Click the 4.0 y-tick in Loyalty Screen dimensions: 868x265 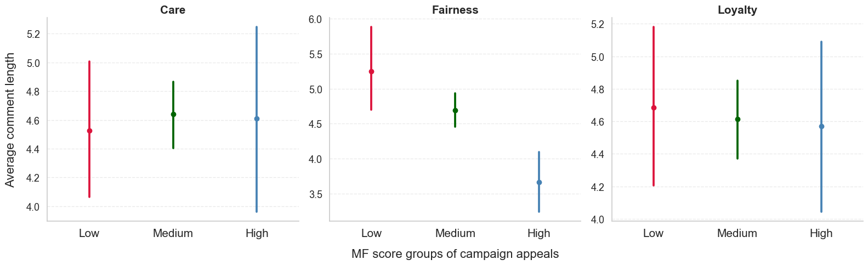[x=598, y=219]
